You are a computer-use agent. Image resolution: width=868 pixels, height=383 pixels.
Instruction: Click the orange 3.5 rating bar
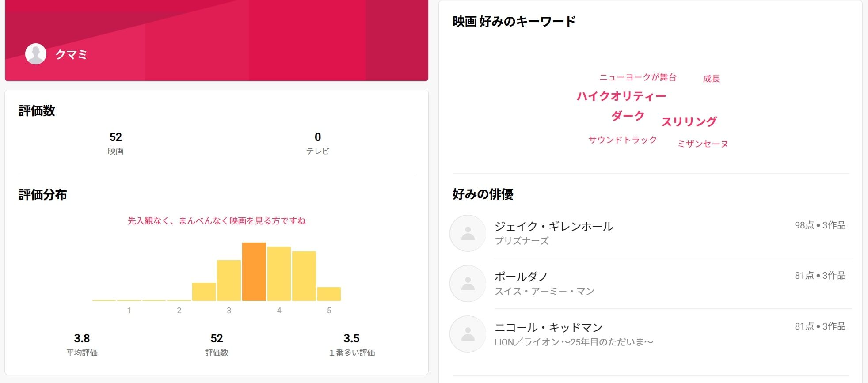[254, 272]
